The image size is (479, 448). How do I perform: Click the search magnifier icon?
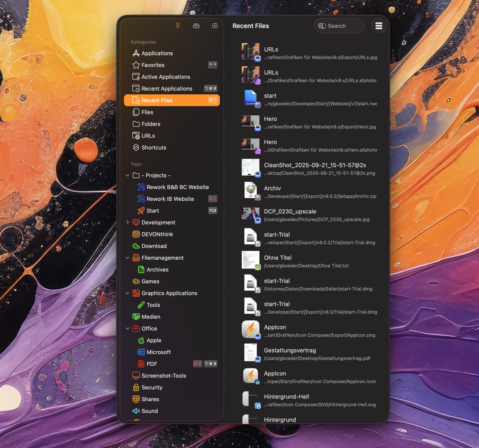tap(322, 26)
